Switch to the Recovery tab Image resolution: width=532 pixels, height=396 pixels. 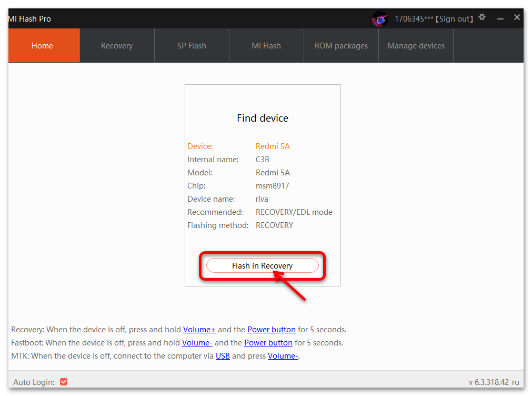[x=117, y=45]
